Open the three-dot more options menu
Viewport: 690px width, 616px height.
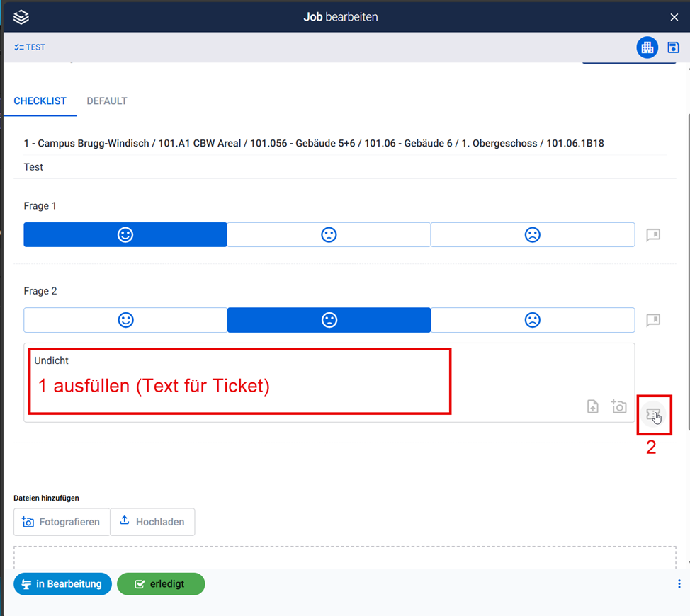[679, 584]
